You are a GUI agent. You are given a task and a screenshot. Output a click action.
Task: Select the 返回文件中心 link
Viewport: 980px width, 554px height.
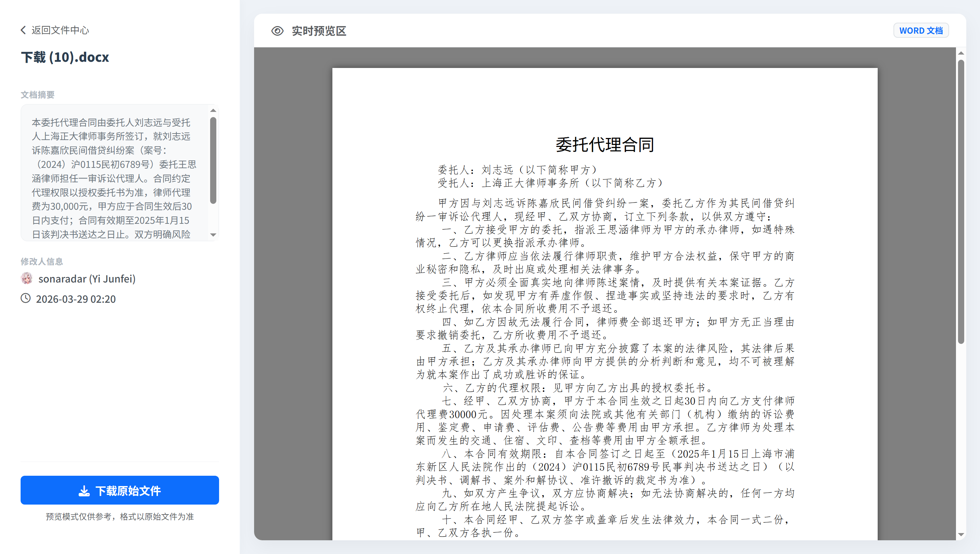pyautogui.click(x=60, y=30)
